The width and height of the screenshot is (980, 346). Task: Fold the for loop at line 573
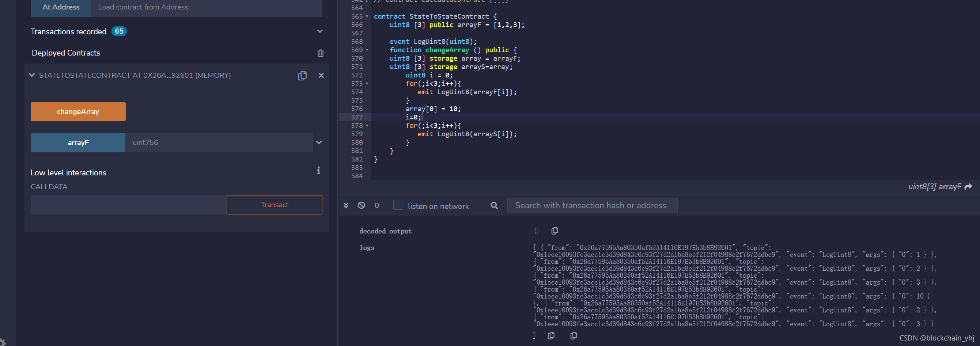coord(367,84)
